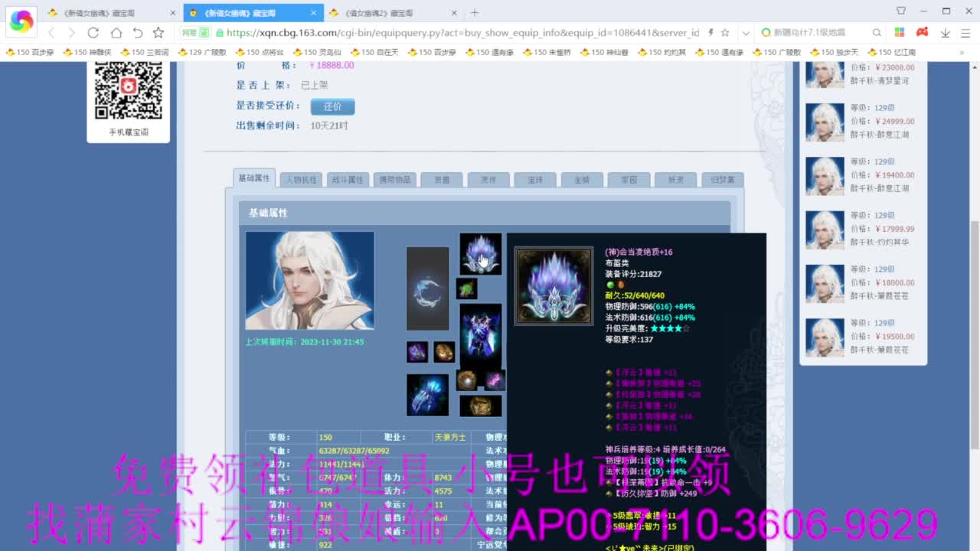Image resolution: width=980 pixels, height=551 pixels.
Task: Click the browser refresh icon
Action: click(x=93, y=34)
